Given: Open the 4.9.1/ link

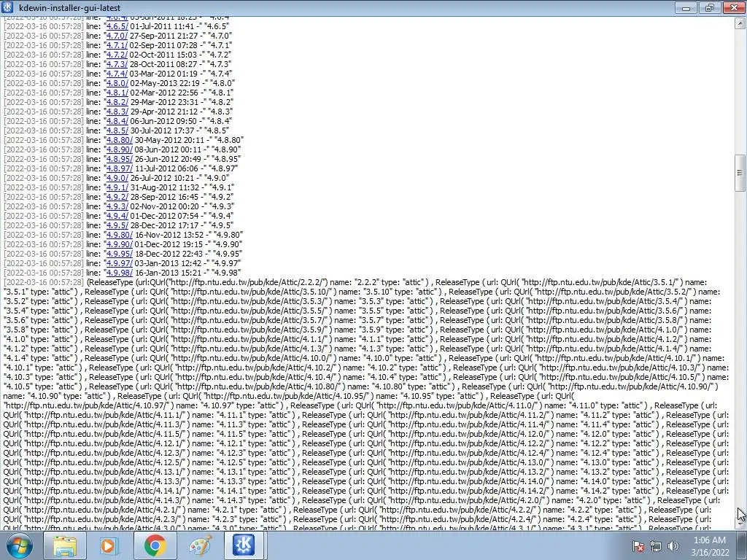Looking at the screenshot, I should coord(117,187).
